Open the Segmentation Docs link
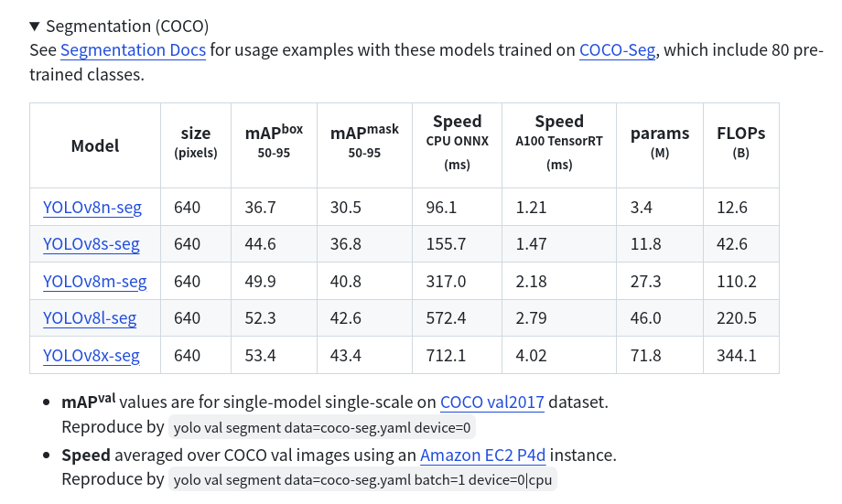Viewport: 842px width, 504px height. coord(133,49)
